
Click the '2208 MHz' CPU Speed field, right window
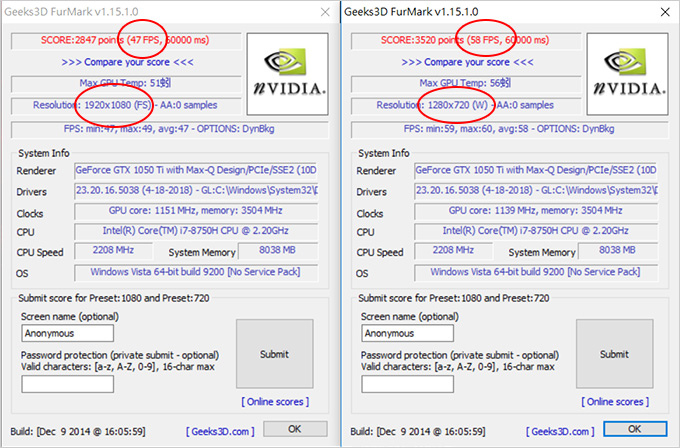click(x=454, y=251)
